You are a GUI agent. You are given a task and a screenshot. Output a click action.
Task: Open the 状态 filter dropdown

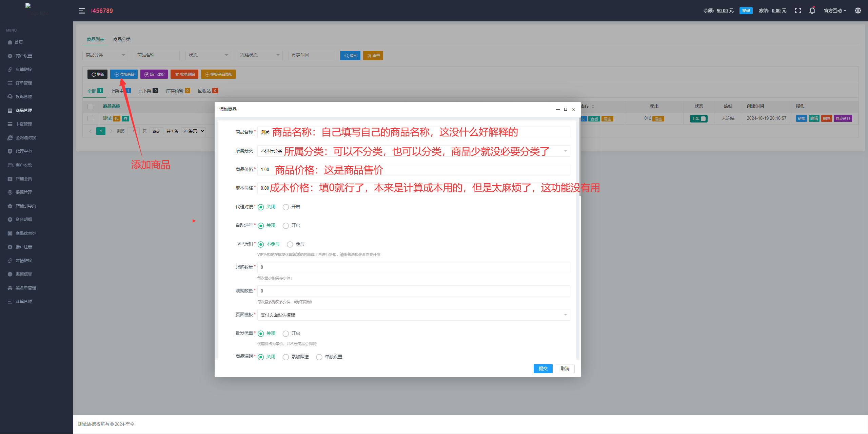click(x=208, y=55)
